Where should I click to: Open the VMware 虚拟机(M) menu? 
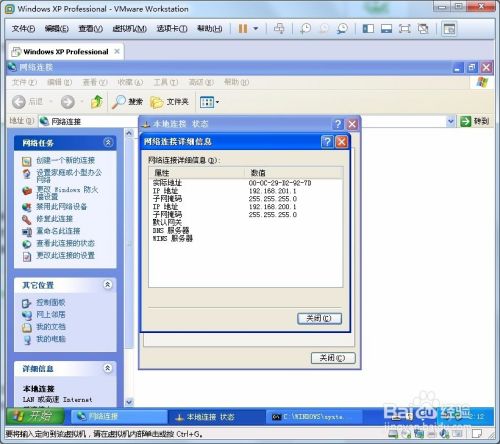pyautogui.click(x=130, y=29)
